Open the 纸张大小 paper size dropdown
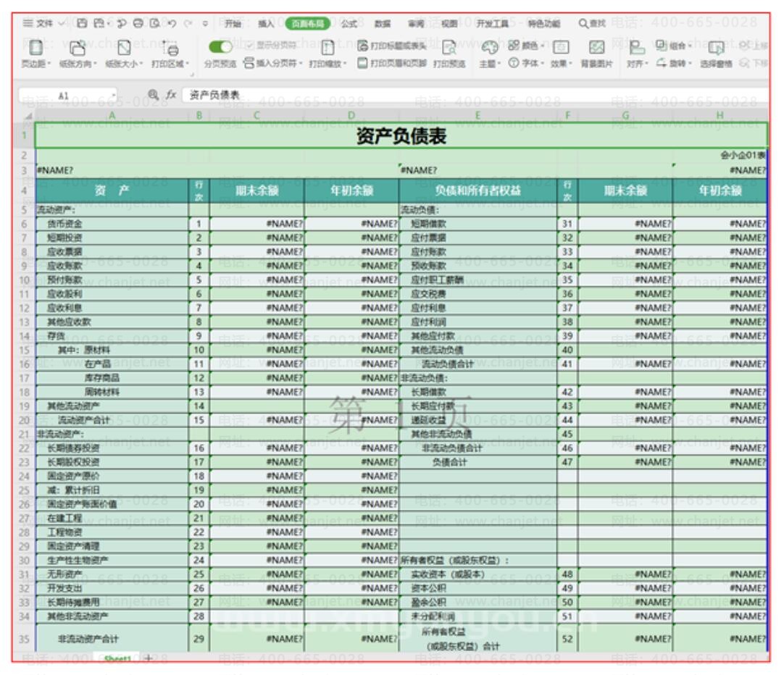Viewport: 784px width, 675px height. 124,54
